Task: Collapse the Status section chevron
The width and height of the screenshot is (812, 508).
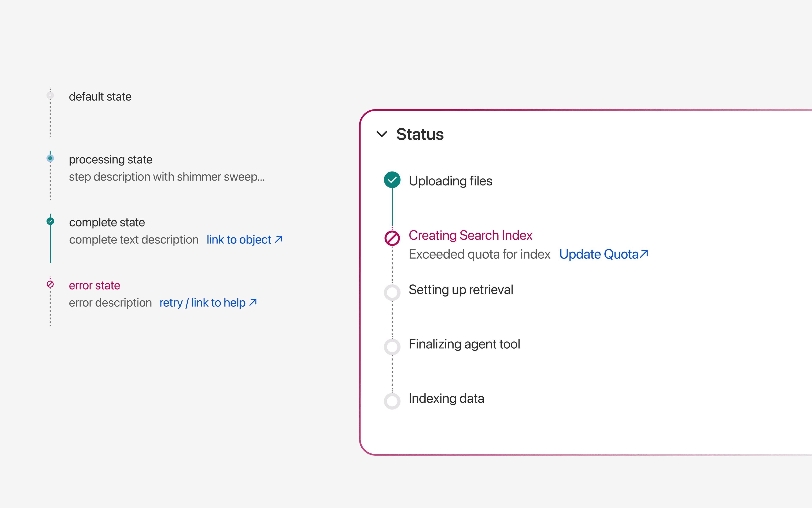Action: pos(382,134)
